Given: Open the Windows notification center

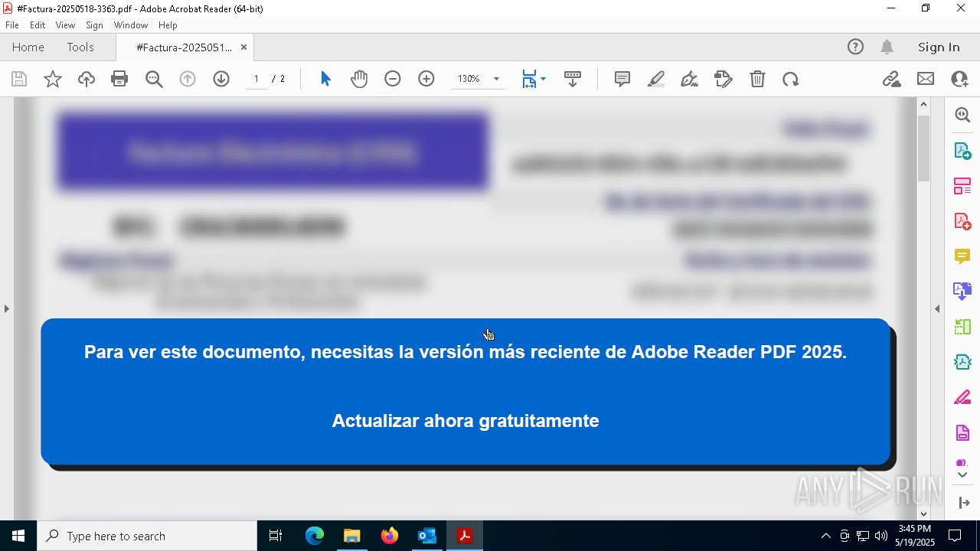Looking at the screenshot, I should [955, 536].
